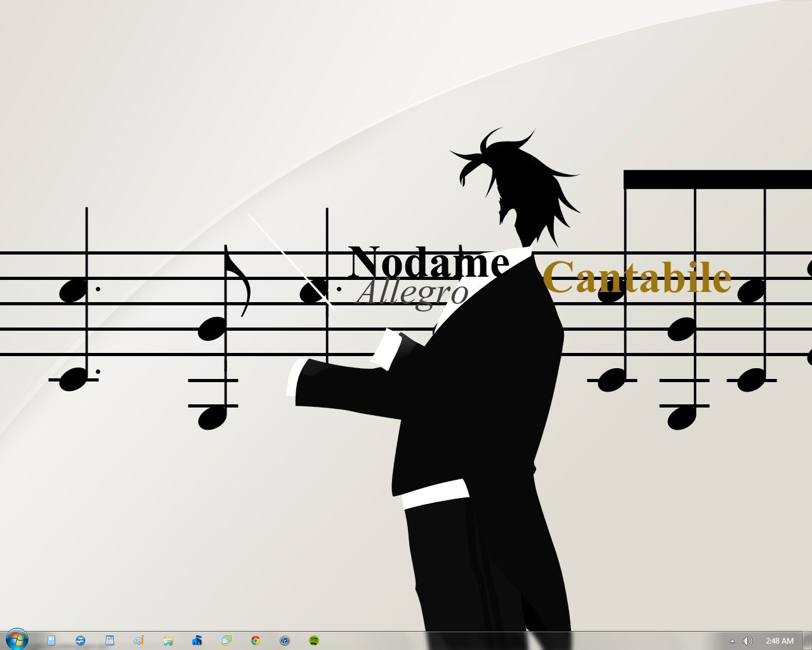Click the Show desktop button
Screen dimensions: 812x650
807,640
